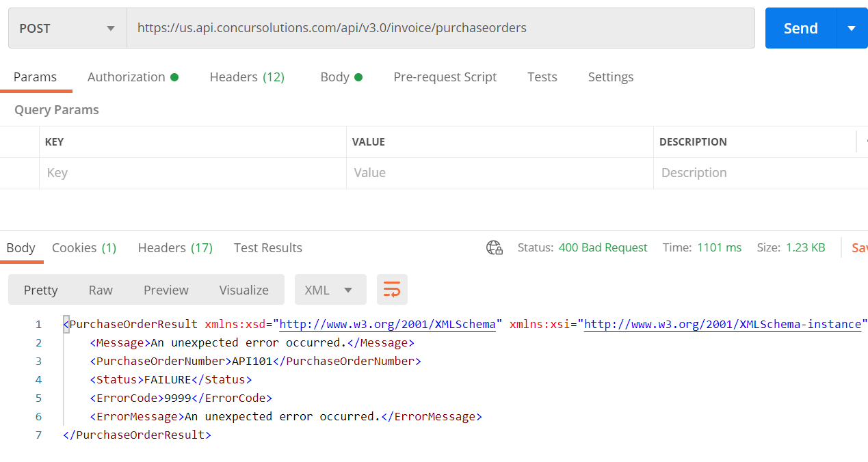Open the Send button split-arrow dropdown

[x=852, y=28]
